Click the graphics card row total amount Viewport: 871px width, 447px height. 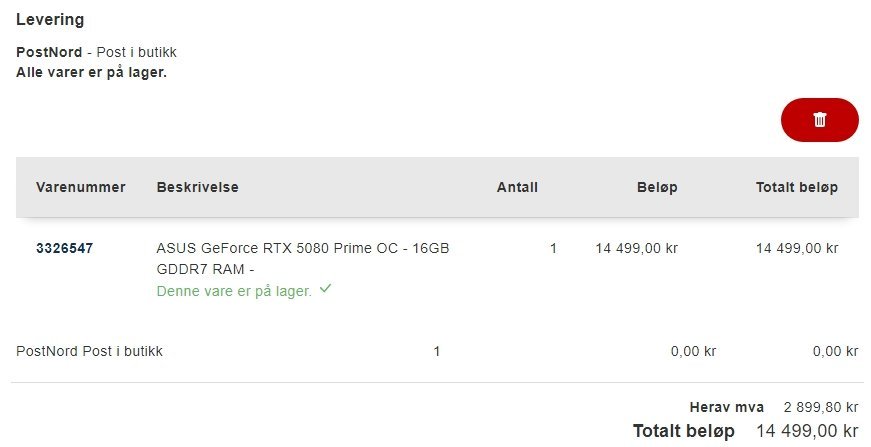point(796,248)
